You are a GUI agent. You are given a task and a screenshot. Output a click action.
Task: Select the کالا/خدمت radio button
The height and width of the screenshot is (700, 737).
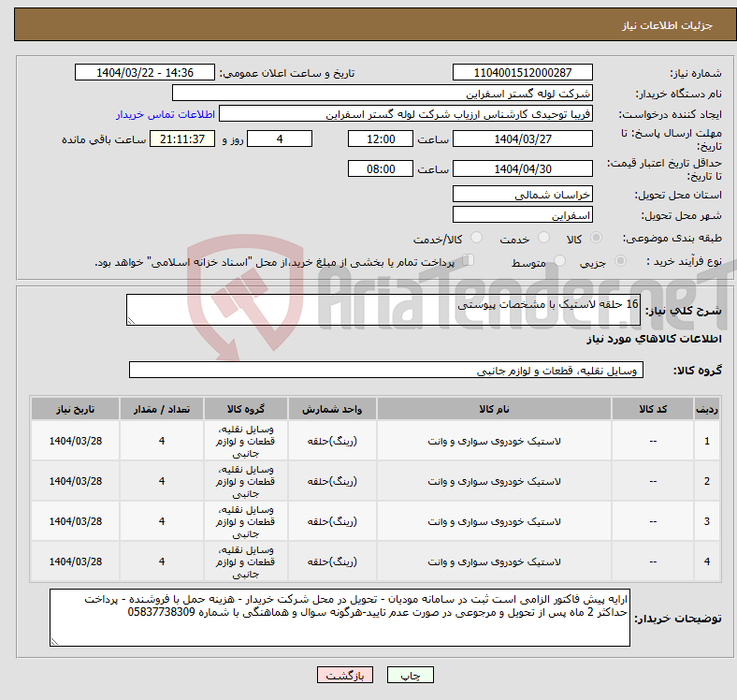[x=477, y=238]
